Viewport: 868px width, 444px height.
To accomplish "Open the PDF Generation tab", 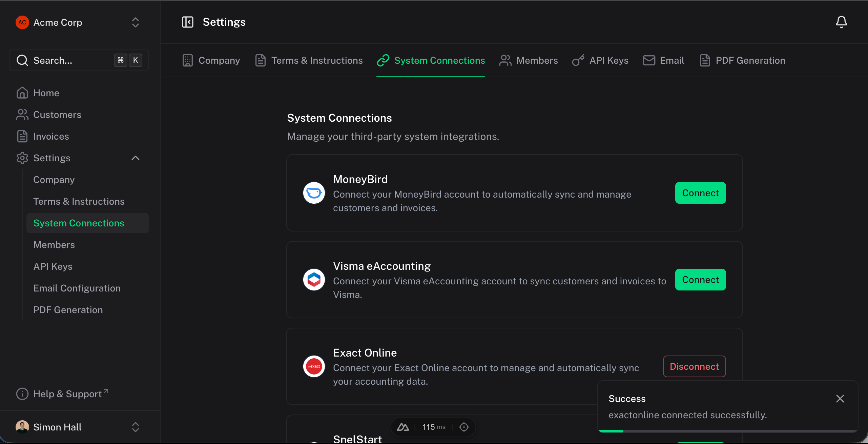I will (743, 60).
